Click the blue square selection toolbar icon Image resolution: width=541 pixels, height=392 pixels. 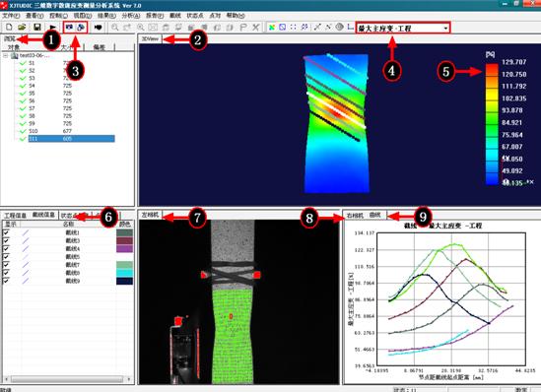[x=282, y=28]
